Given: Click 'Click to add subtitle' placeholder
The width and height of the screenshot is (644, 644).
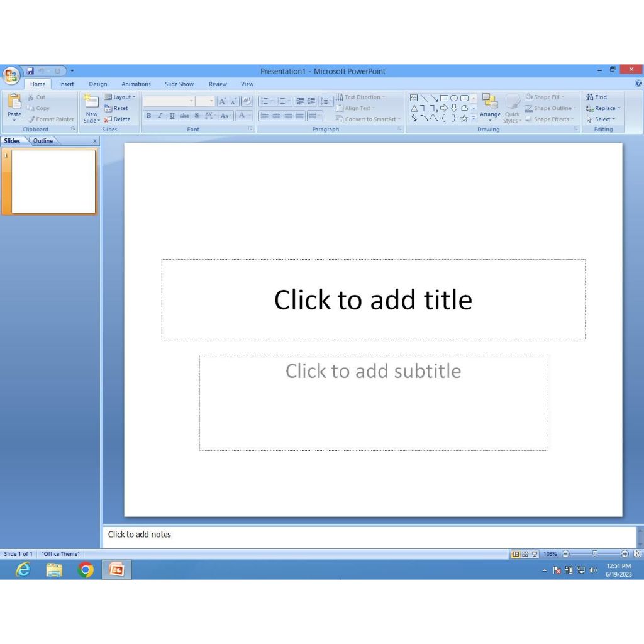Looking at the screenshot, I should point(374,402).
